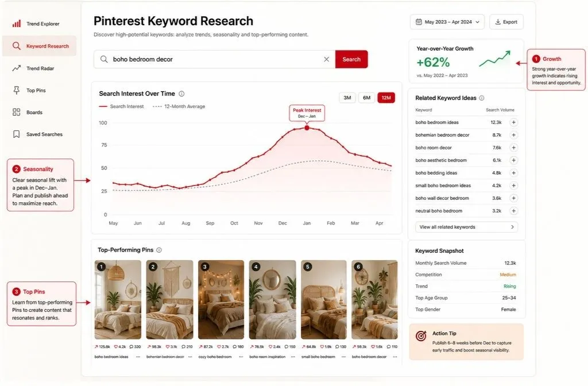Click the magnifier icon in search field

tap(104, 59)
